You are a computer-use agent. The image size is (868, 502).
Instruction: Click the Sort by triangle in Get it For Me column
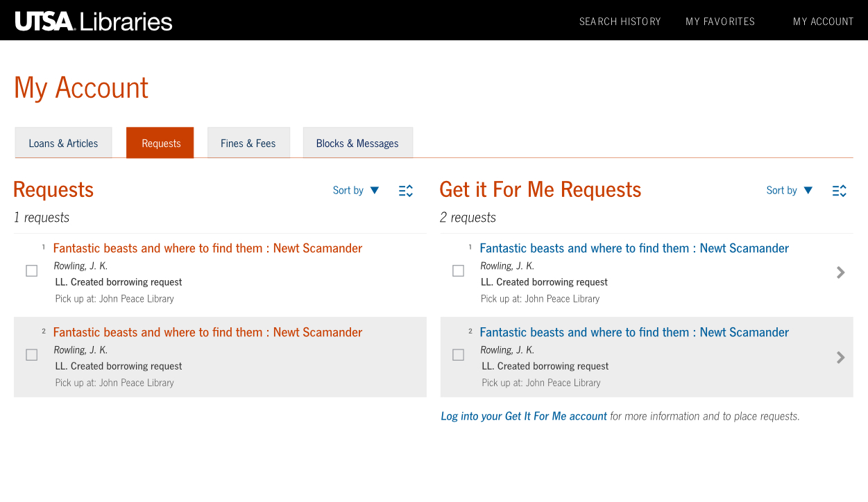point(808,190)
